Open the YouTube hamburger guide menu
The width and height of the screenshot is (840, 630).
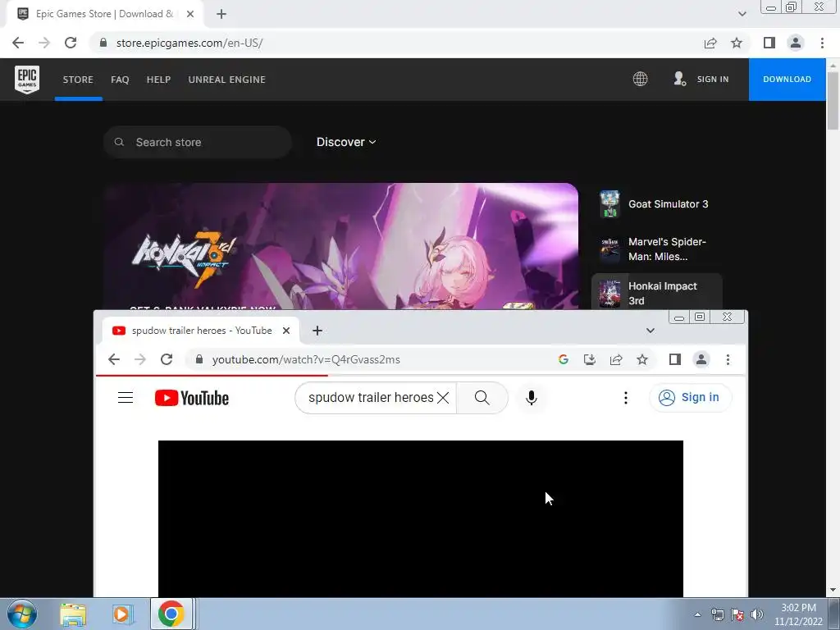coord(126,398)
